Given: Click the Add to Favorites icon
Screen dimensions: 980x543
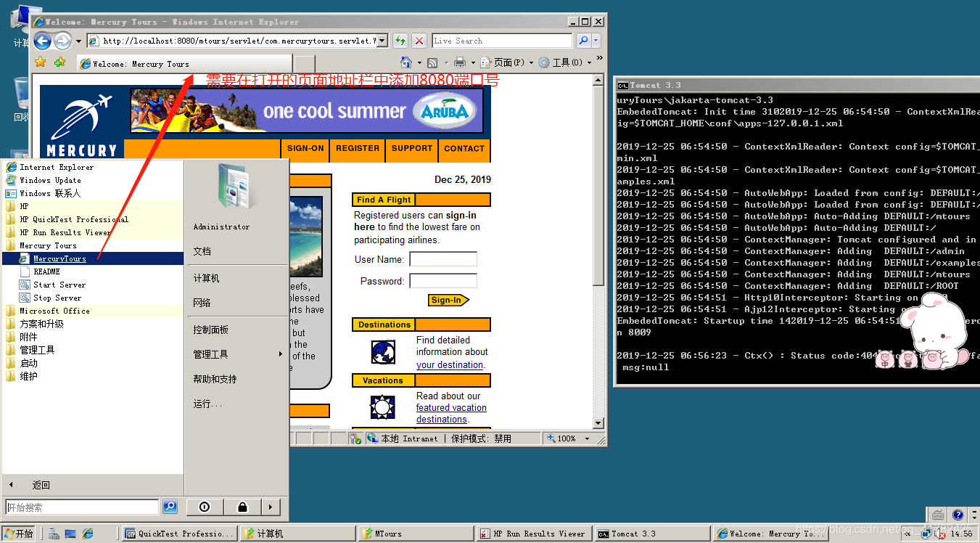Looking at the screenshot, I should tap(60, 62).
